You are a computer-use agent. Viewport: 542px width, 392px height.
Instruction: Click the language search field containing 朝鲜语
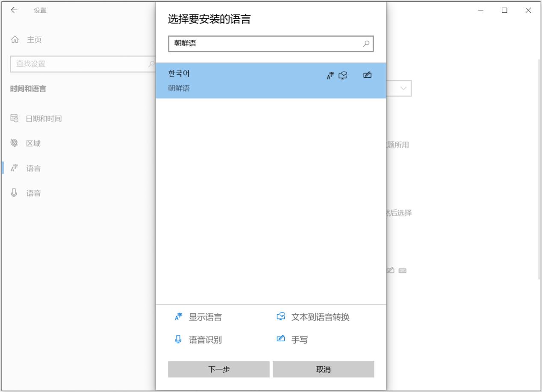pyautogui.click(x=265, y=44)
